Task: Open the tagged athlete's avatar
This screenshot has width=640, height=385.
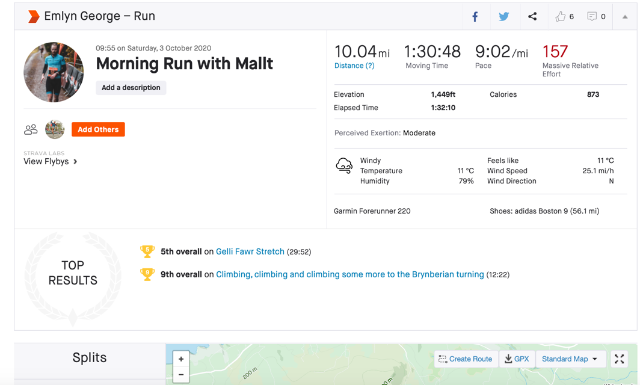Action: (x=55, y=129)
